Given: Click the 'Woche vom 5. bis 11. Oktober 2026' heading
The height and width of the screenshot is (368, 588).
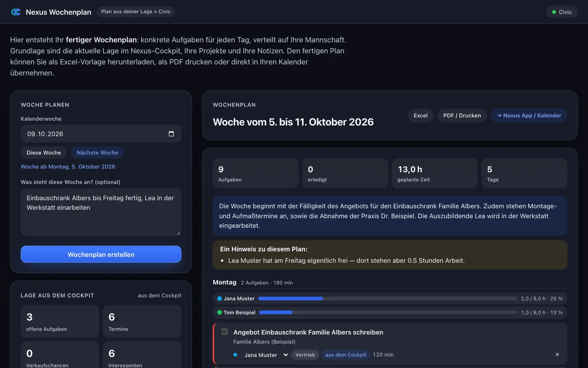Looking at the screenshot, I should [293, 122].
